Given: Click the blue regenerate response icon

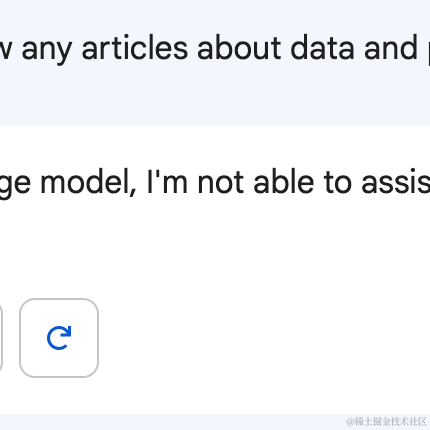Looking at the screenshot, I should click(x=59, y=338).
